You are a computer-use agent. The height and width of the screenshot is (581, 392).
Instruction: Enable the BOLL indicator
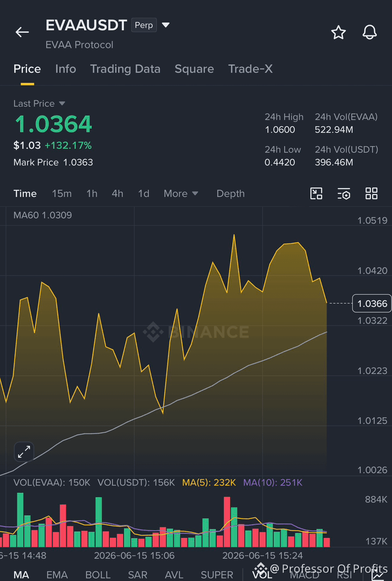(98, 575)
